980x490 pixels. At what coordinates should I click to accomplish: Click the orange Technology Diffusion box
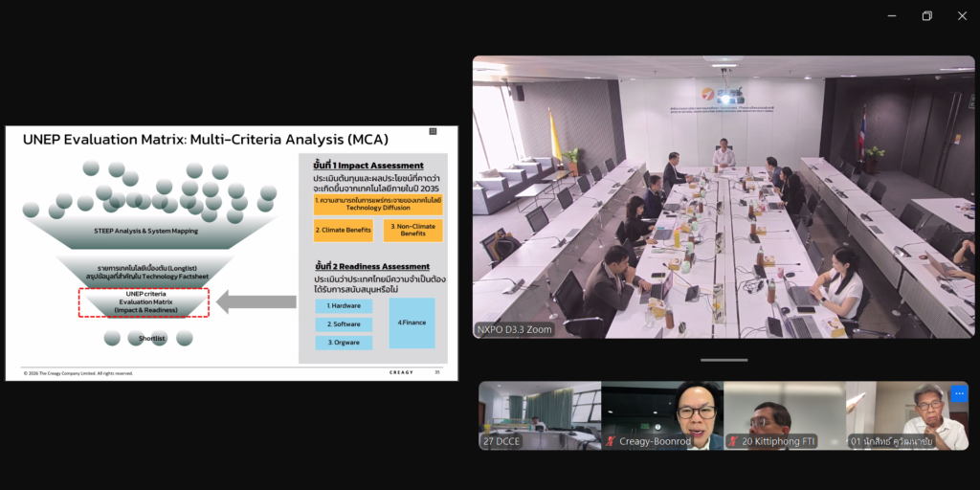point(378,205)
